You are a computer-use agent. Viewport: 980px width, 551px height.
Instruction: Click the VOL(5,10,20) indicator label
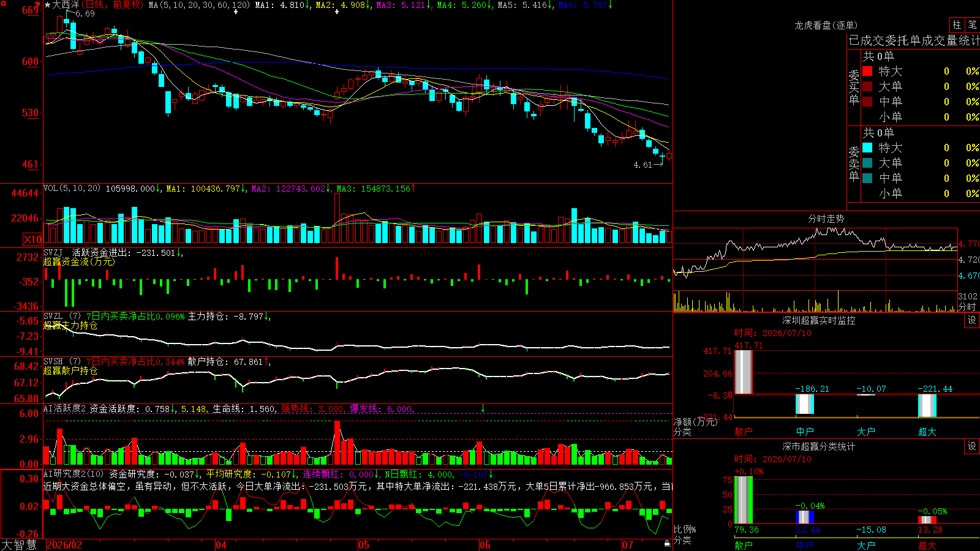72,189
